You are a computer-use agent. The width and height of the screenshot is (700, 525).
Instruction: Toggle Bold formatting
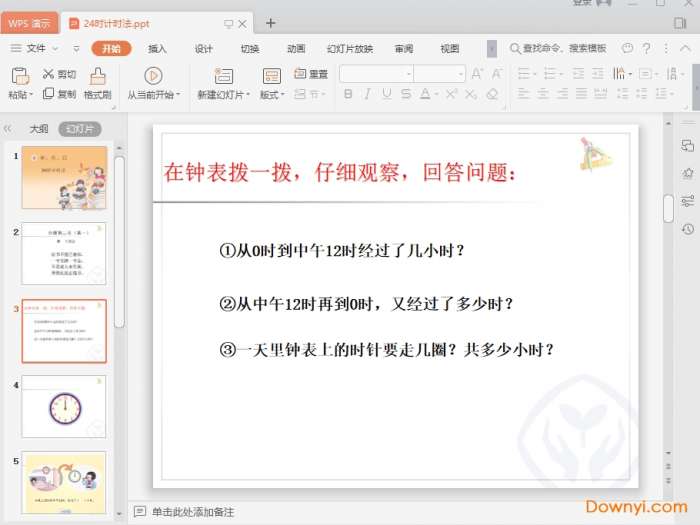point(348,94)
